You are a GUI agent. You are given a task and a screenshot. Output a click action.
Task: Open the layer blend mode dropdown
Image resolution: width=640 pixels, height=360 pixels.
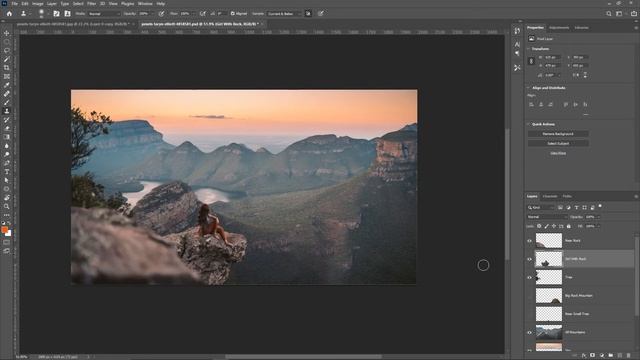click(x=547, y=217)
